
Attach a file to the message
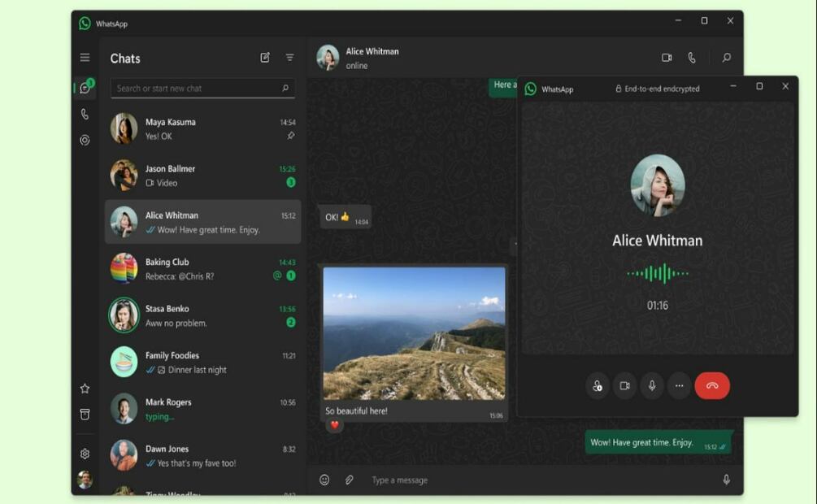coord(349,480)
